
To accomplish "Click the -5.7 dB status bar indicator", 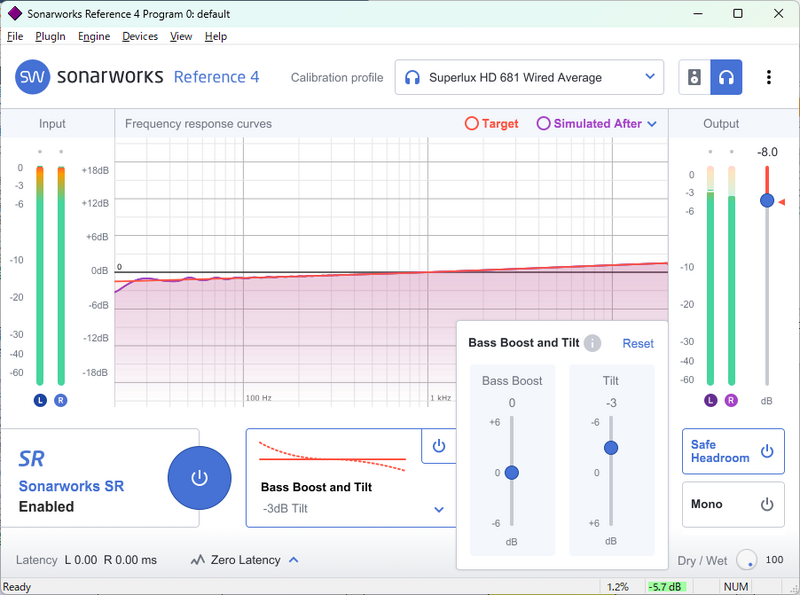I will click(666, 587).
